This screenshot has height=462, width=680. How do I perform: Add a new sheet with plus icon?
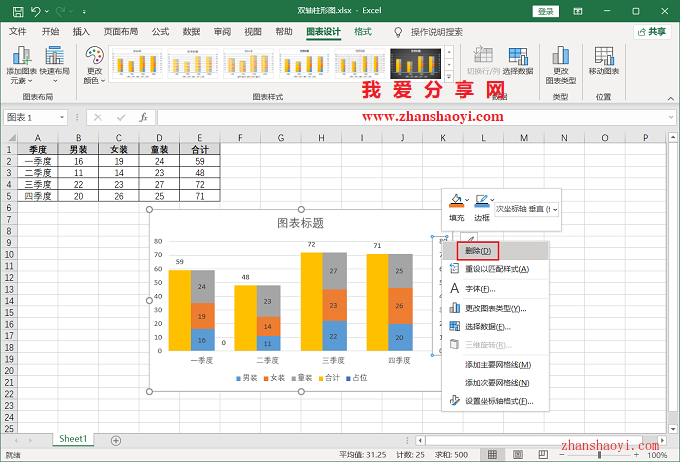tap(116, 441)
